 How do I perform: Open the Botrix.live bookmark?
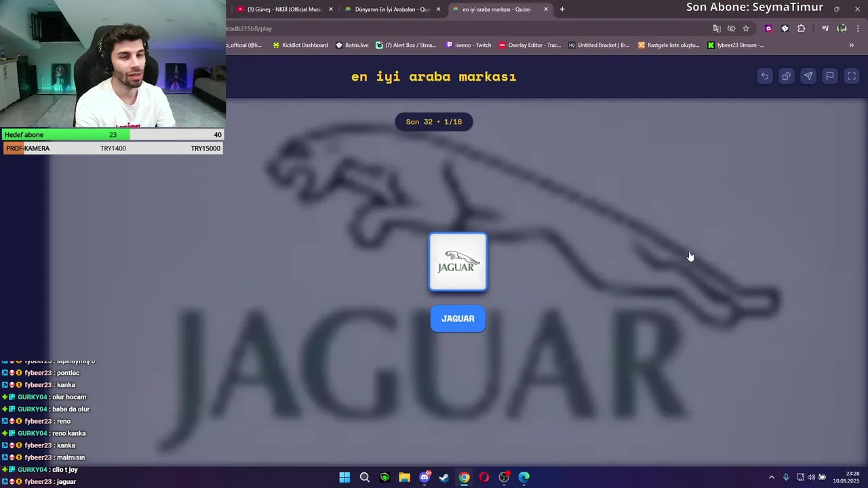coord(351,45)
